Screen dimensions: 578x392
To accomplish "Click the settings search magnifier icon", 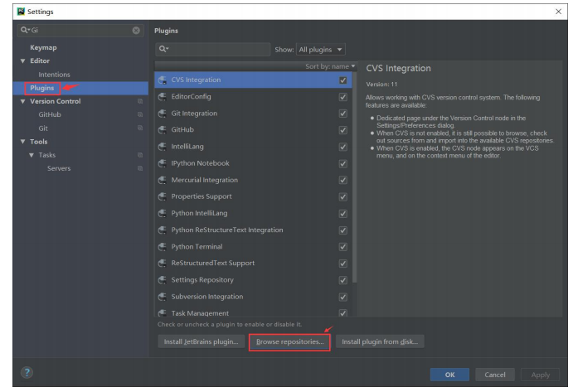I will point(25,30).
